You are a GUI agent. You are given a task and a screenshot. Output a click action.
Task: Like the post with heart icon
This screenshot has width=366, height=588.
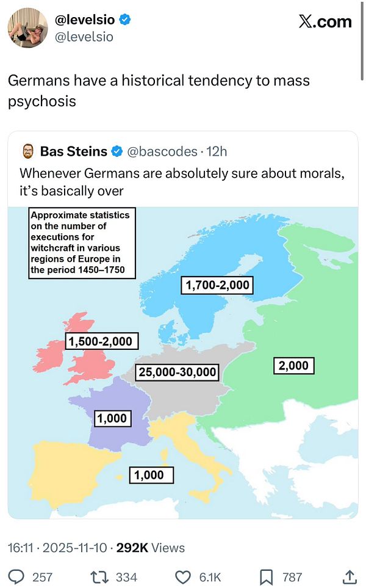[184, 576]
